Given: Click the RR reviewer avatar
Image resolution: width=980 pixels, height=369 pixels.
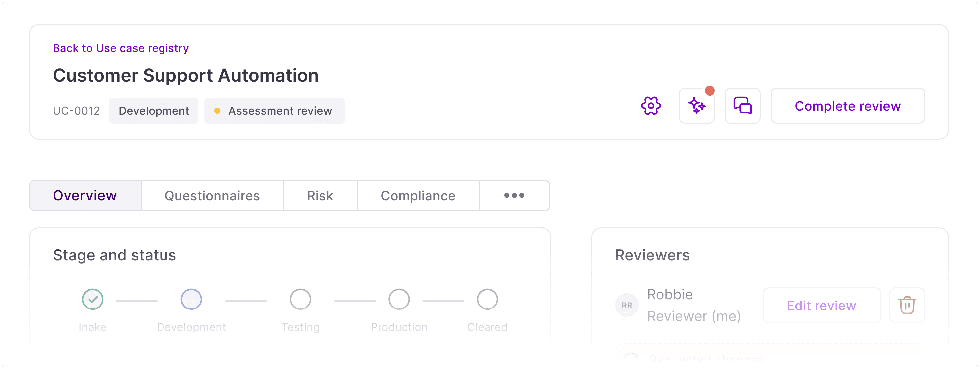Looking at the screenshot, I should (626, 305).
